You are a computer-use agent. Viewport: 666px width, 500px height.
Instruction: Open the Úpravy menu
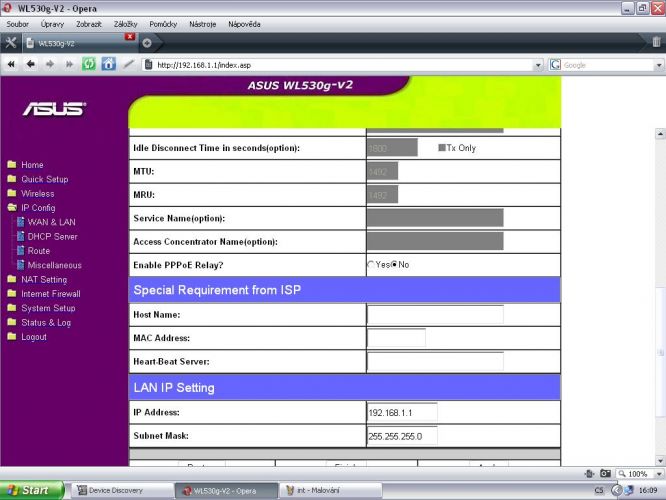(52, 24)
